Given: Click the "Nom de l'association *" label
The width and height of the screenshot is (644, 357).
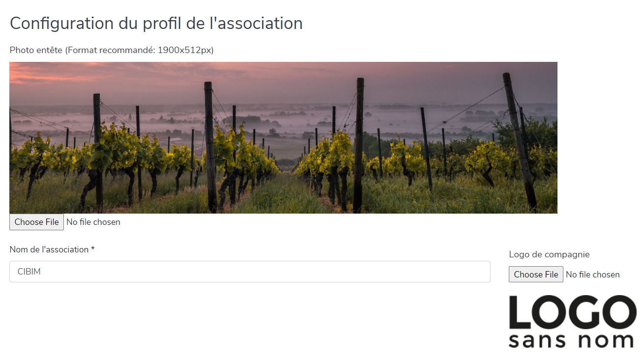Looking at the screenshot, I should [x=52, y=249].
